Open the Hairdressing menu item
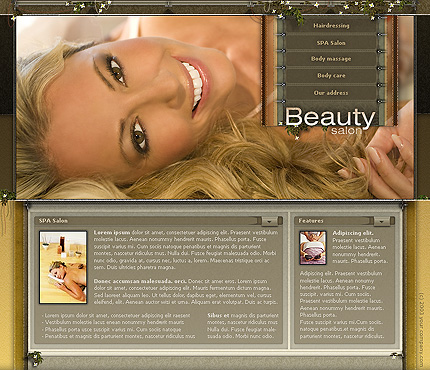430x370 pixels. tap(331, 26)
